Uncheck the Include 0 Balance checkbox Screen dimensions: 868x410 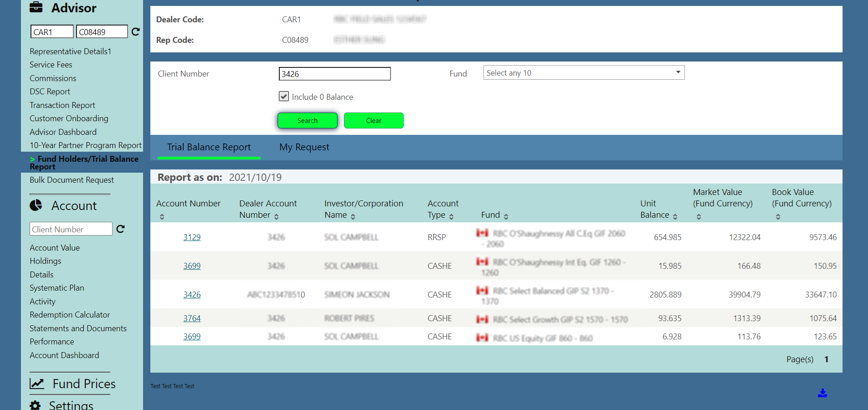point(284,97)
